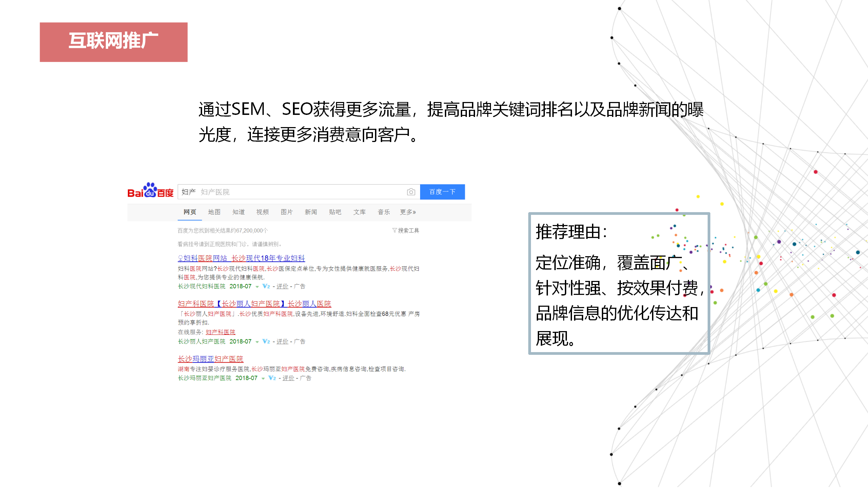Screen dimensions: 868x488
Task: Open result 妇科医院网站 长沙现代18年专业妇科
Action: click(241, 259)
